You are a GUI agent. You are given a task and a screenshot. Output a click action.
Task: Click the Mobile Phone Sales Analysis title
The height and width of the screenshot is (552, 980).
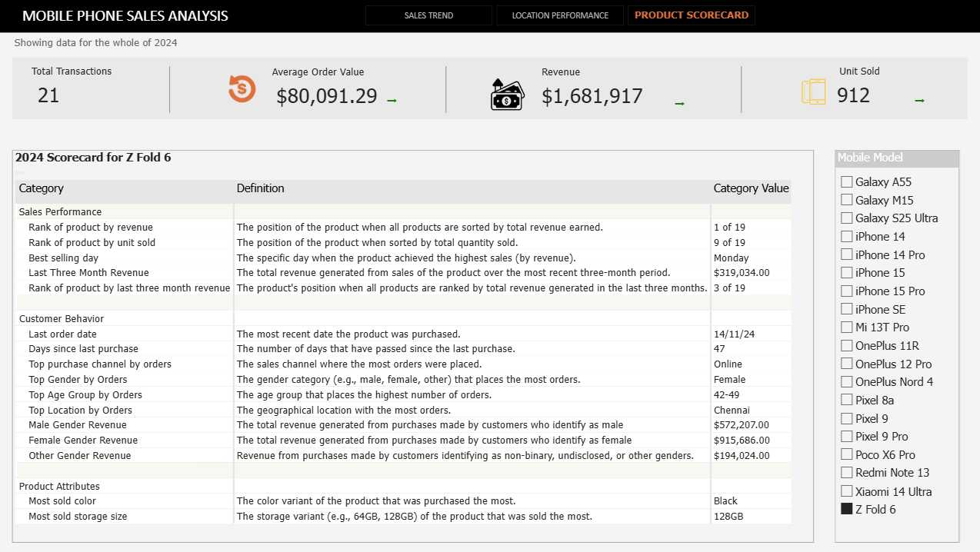click(x=125, y=16)
